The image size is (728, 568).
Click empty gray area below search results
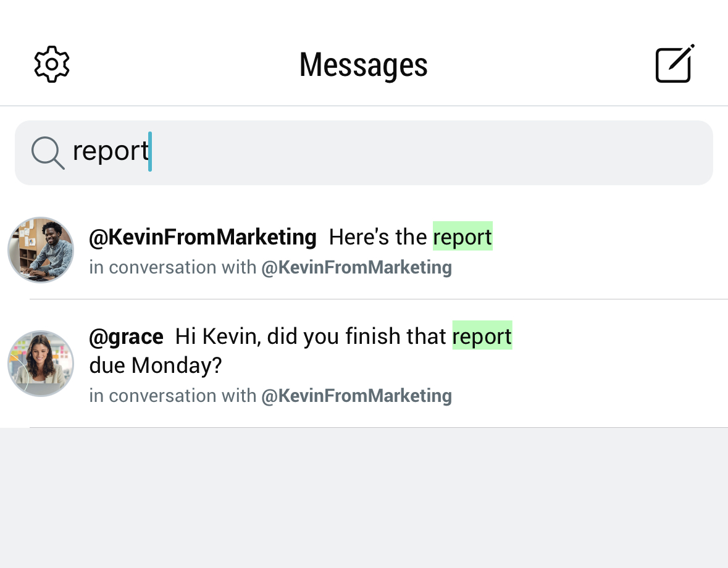click(x=364, y=498)
